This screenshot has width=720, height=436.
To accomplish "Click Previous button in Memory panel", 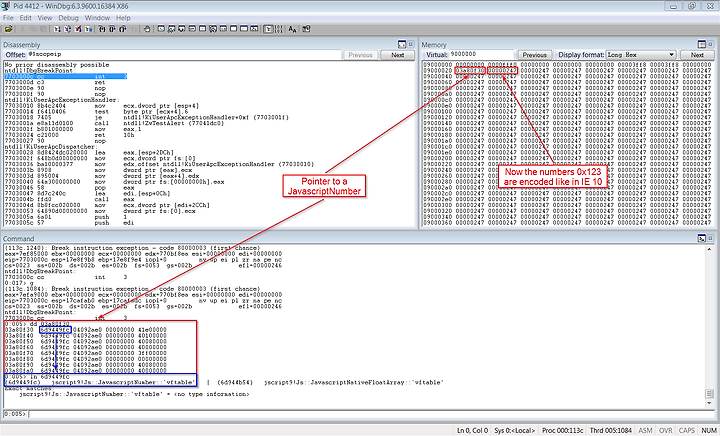I will pos(534,55).
